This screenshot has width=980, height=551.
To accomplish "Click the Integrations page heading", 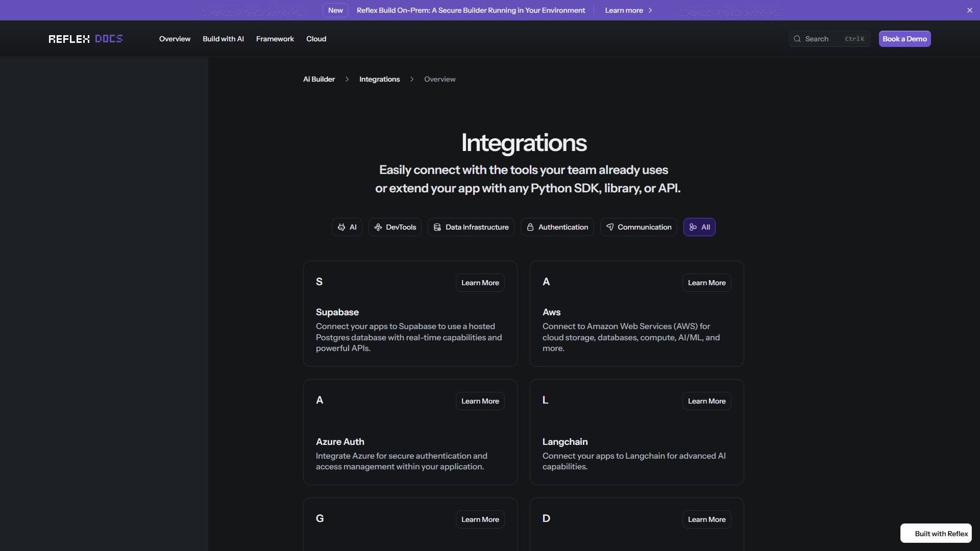I will [x=524, y=143].
